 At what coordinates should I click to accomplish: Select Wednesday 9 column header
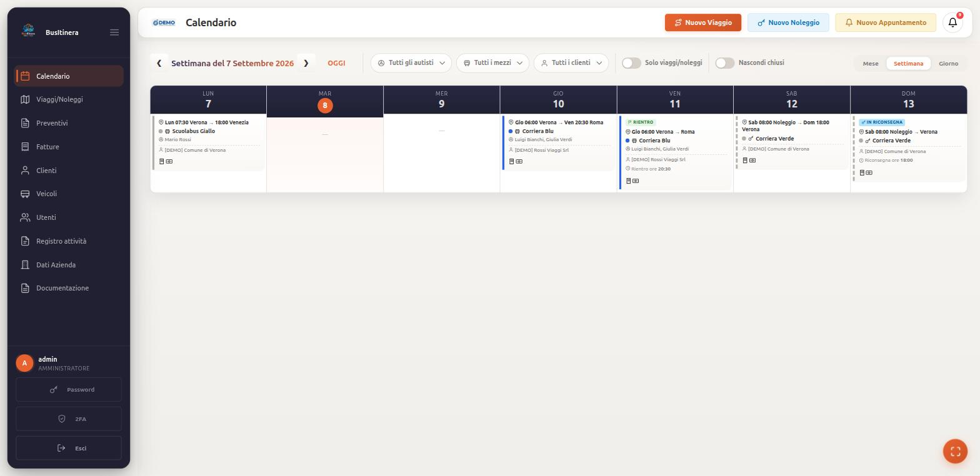(441, 100)
